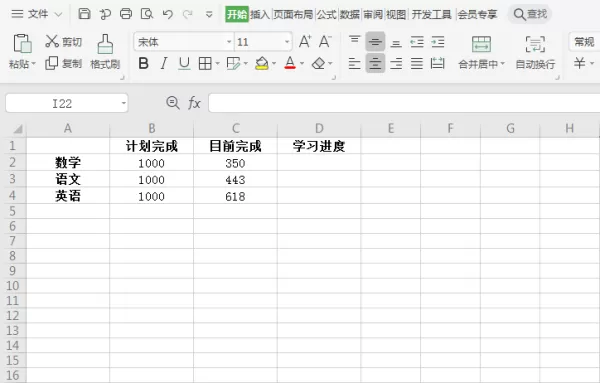Increase indent icon

pos(437,41)
